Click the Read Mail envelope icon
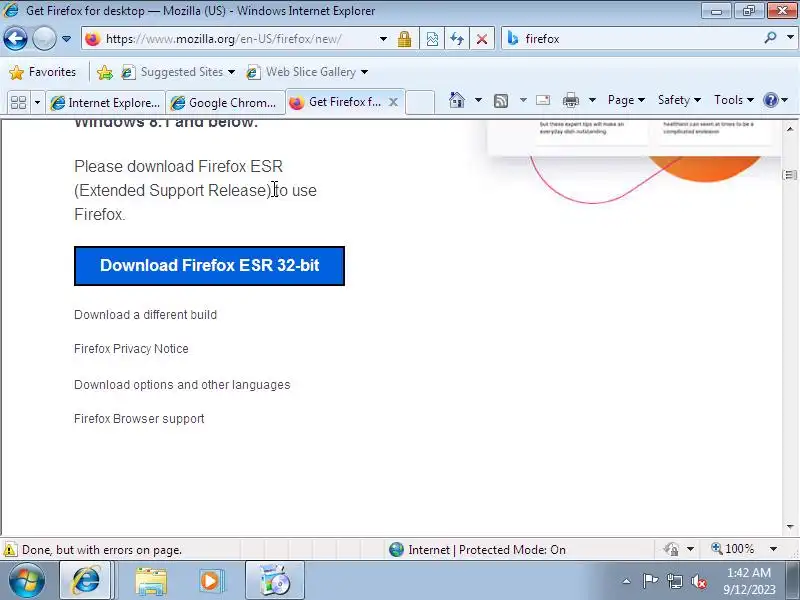 tap(543, 100)
